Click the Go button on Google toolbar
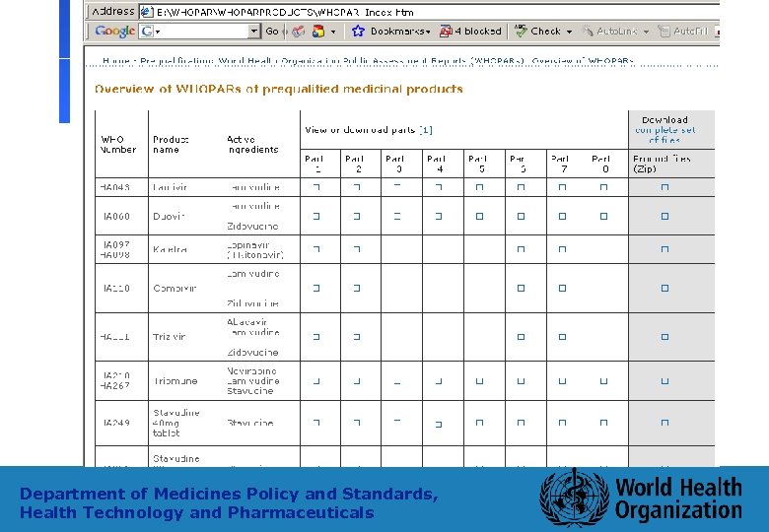Screen dimensions: 769x532 pos(272,32)
